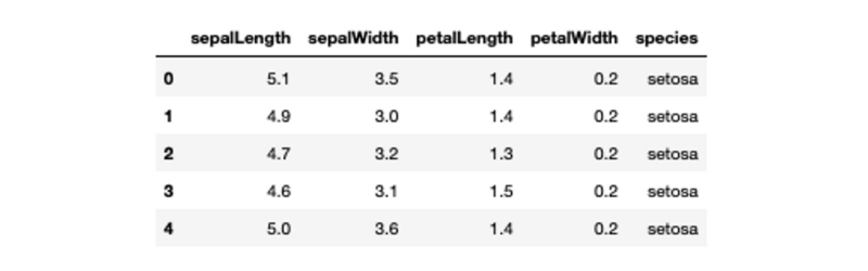Select the petalLength column header

pyautogui.click(x=464, y=38)
